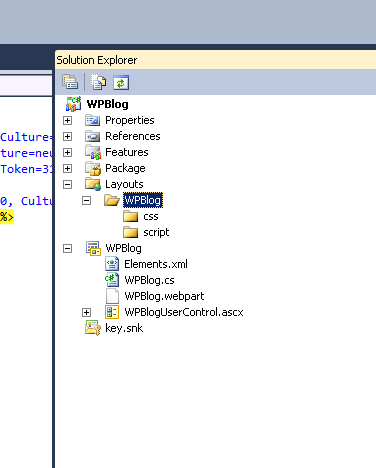
Task: Click the WPBlogUserControl.ascx control icon
Action: click(x=112, y=312)
